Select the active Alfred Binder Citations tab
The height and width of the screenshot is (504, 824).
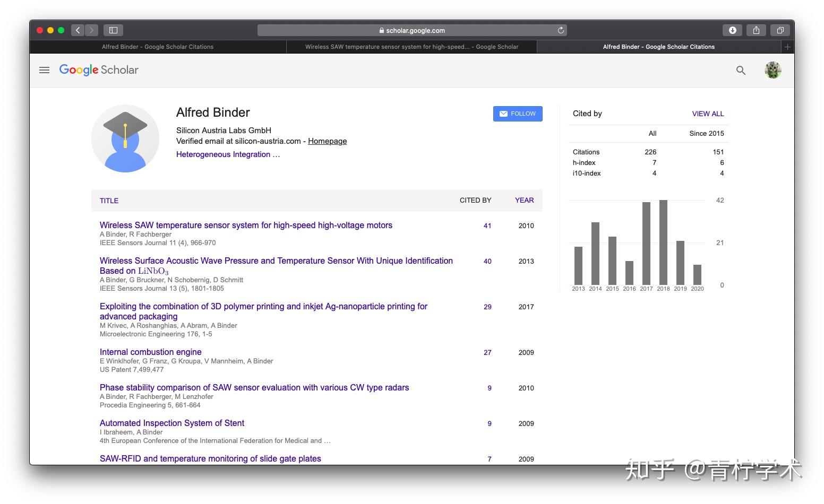click(659, 47)
